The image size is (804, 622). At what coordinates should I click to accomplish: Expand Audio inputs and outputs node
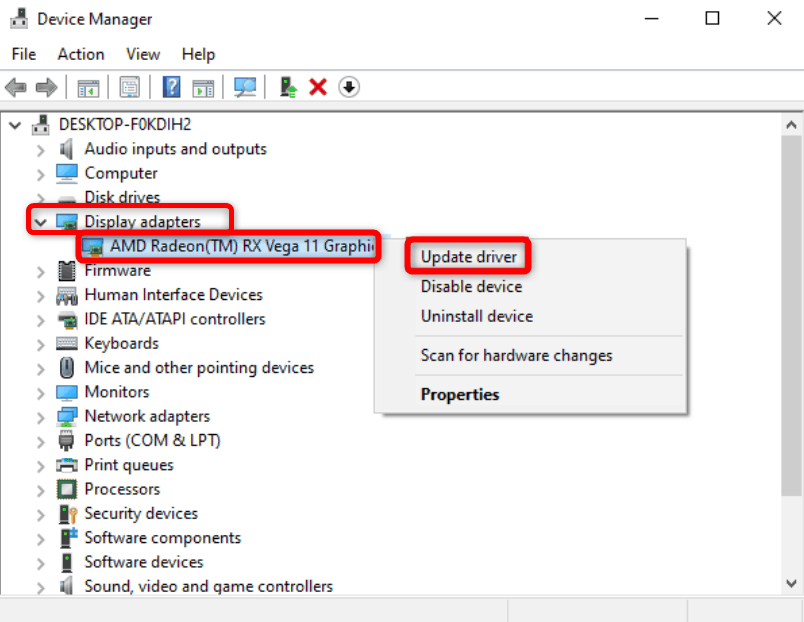[40, 150]
